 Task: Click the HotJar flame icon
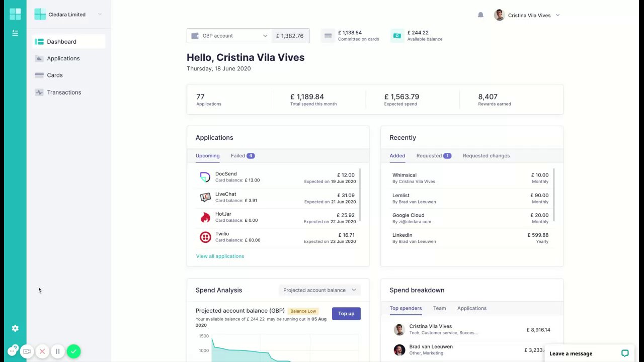205,217
